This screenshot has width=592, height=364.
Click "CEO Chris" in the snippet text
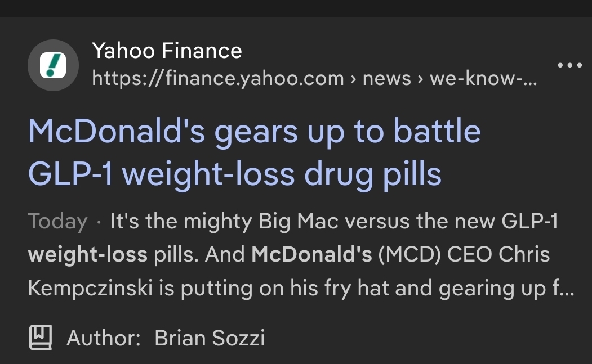pyautogui.click(x=498, y=255)
